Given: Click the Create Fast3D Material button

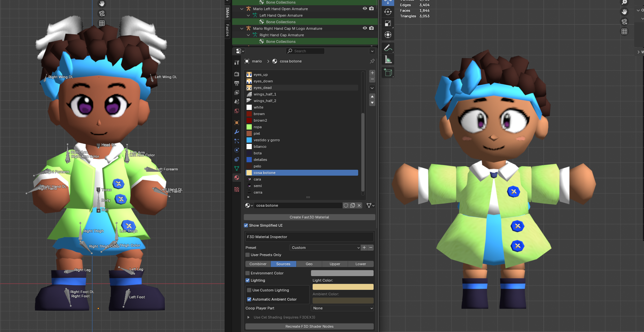Looking at the screenshot, I should tap(309, 217).
